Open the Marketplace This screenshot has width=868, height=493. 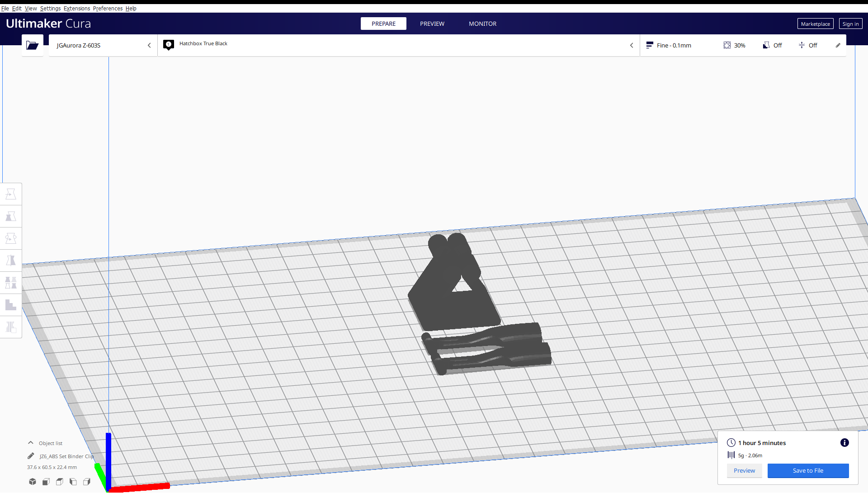coord(815,24)
